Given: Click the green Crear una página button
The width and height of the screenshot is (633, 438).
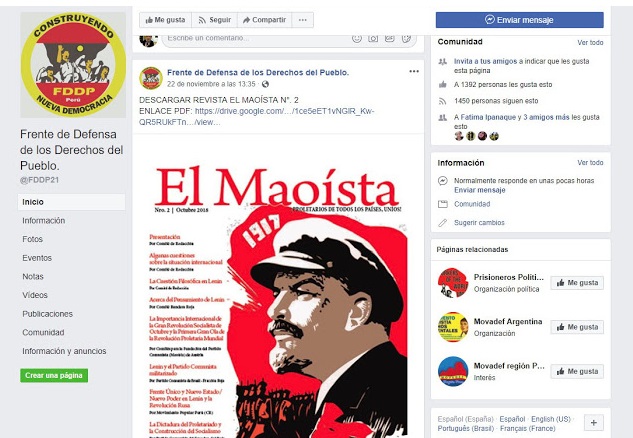Looking at the screenshot, I should (x=54, y=375).
